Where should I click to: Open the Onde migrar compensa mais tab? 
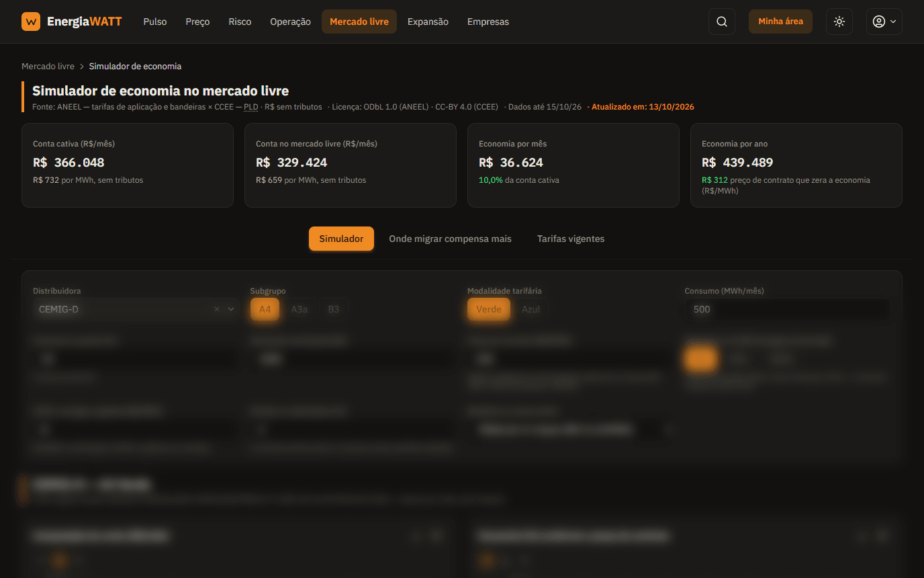[x=450, y=239]
